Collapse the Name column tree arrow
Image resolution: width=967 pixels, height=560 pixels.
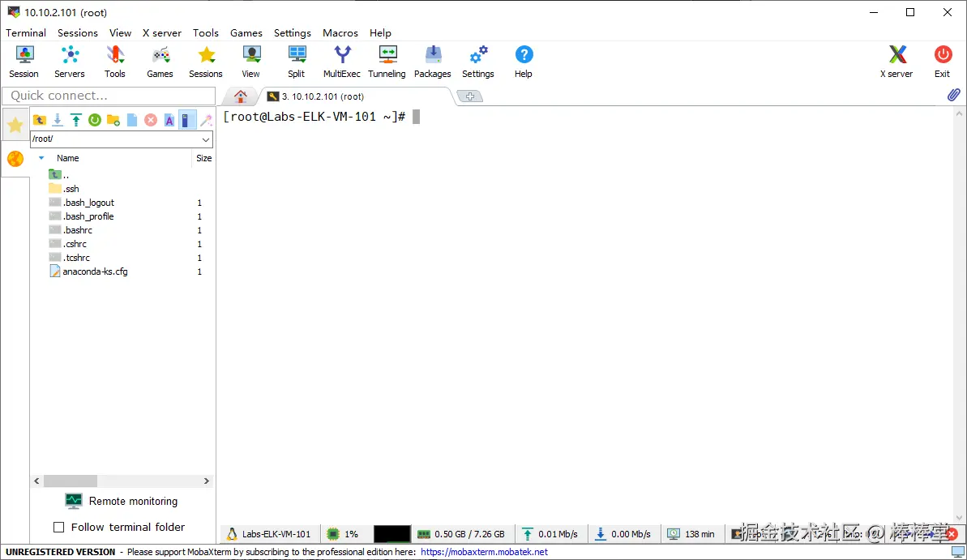pos(41,158)
